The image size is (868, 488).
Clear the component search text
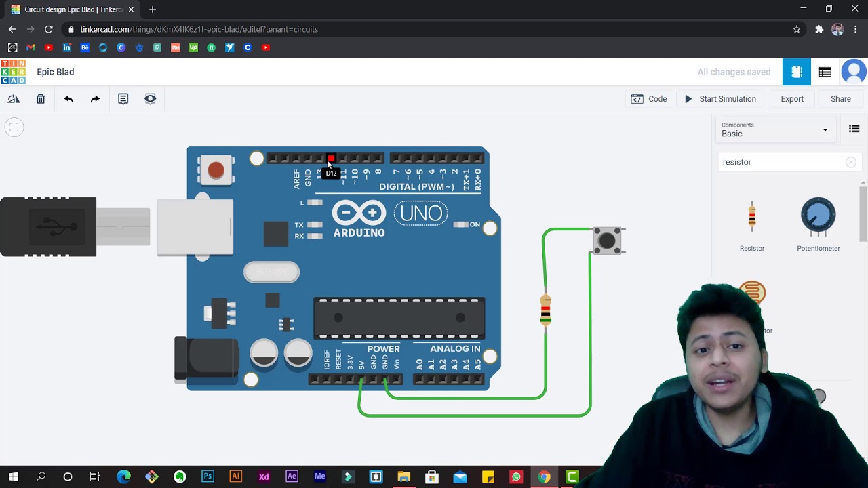click(x=850, y=162)
